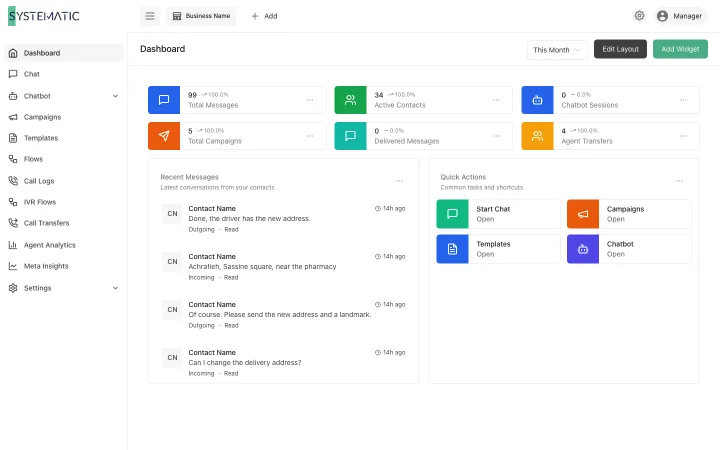Open the settings gear in header
Viewport: 720px width, 450px height.
click(639, 16)
